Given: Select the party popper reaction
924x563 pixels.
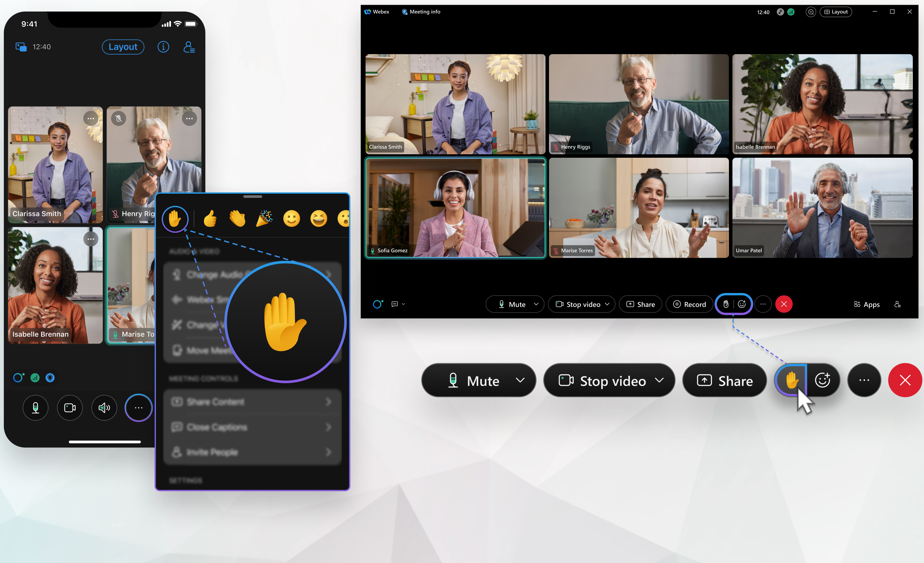Looking at the screenshot, I should 264,218.
